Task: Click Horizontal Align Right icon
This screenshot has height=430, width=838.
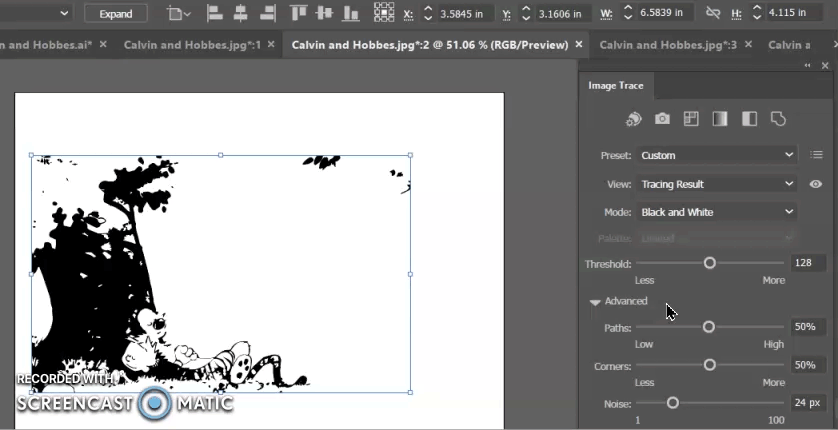Action: (x=267, y=13)
